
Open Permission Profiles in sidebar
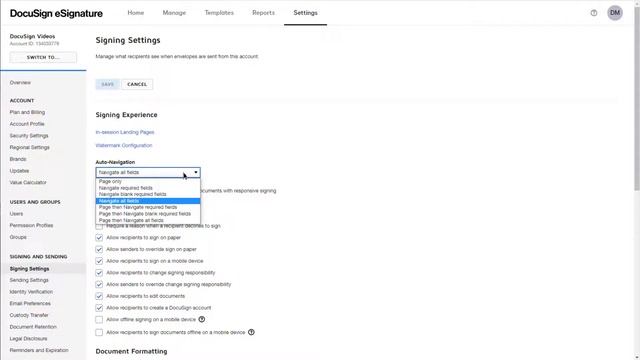(x=31, y=225)
